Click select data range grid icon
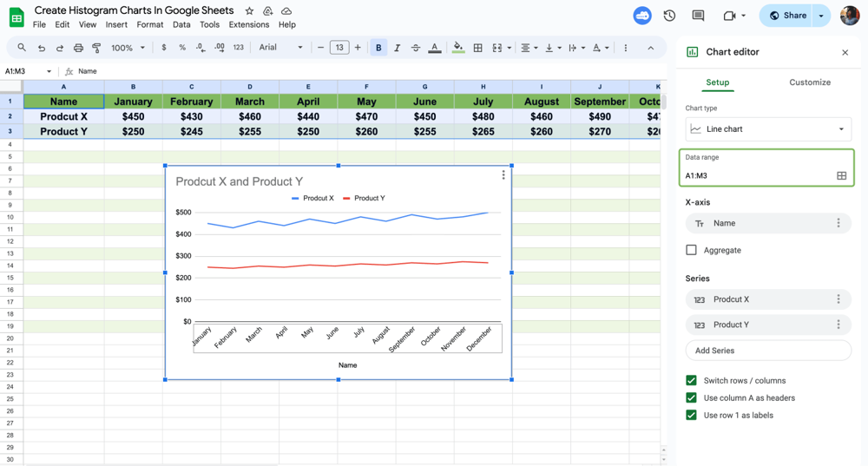Viewport: 868px width, 466px height. [841, 175]
